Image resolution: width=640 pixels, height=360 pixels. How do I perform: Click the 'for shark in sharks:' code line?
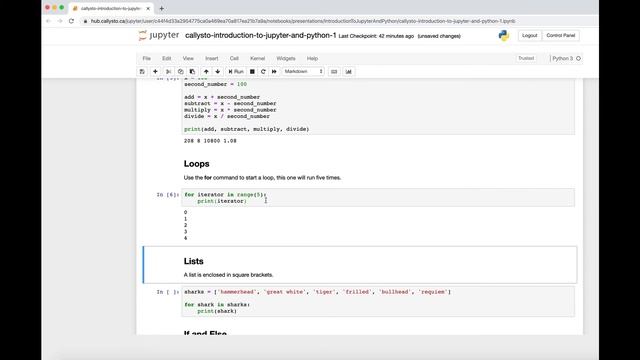click(x=217, y=304)
